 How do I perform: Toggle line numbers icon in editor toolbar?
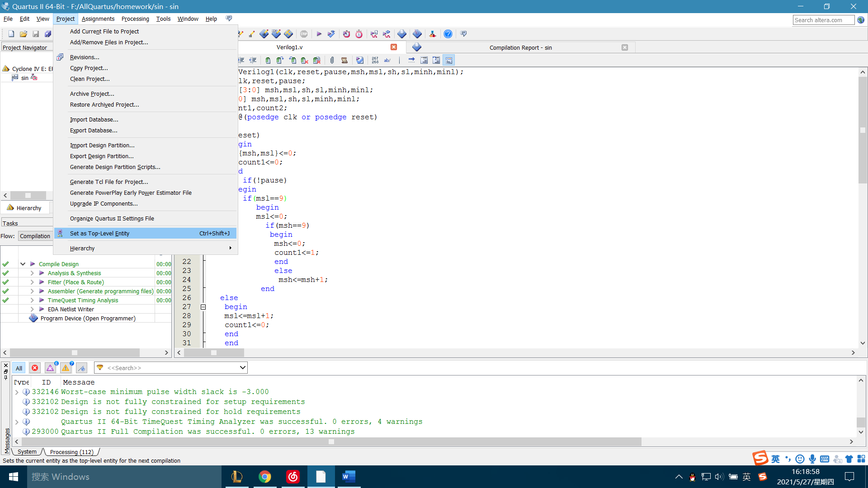pyautogui.click(x=375, y=60)
